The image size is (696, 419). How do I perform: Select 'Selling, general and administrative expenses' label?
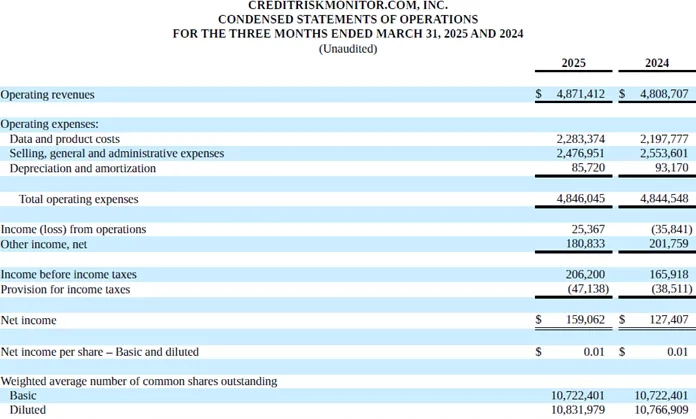point(117,154)
